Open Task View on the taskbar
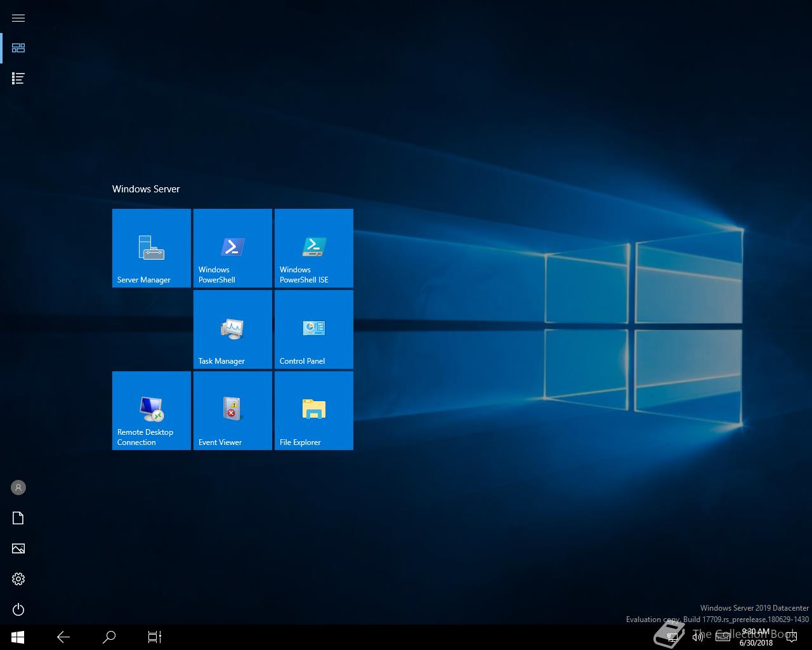Image resolution: width=812 pixels, height=650 pixels. [x=155, y=637]
